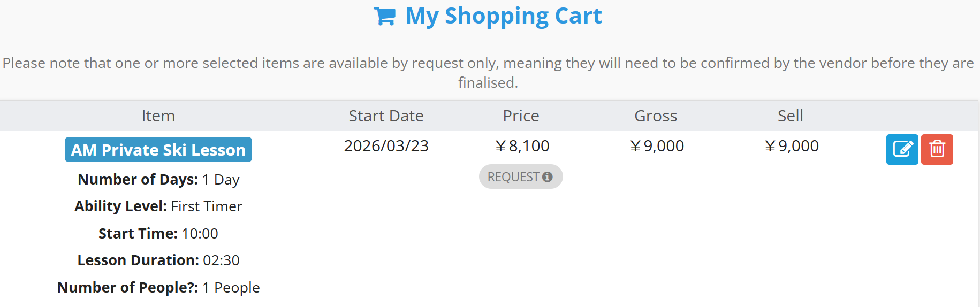
Task: Click the ¥8,100 price value
Action: [x=522, y=146]
